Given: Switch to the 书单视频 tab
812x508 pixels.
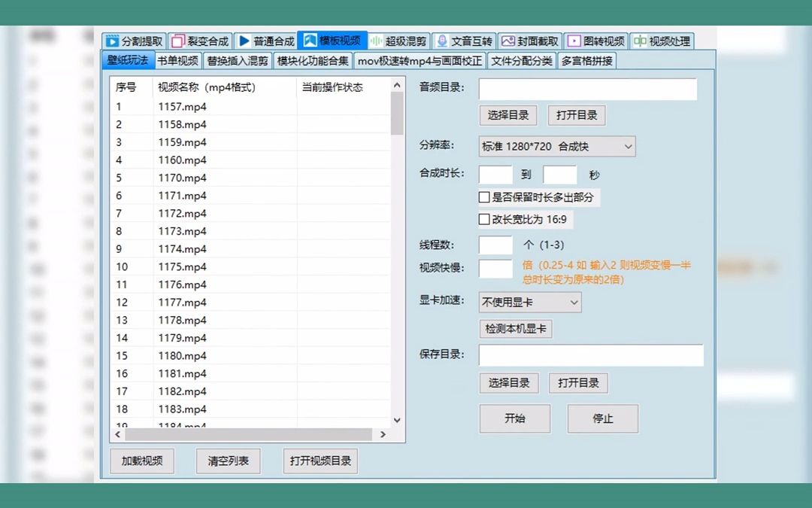Looking at the screenshot, I should point(178,61).
